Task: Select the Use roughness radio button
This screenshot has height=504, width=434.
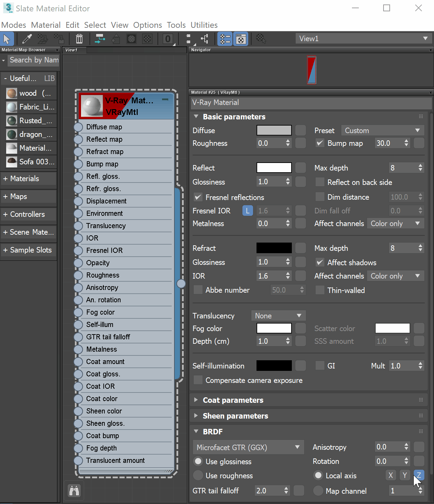Action: pos(198,476)
